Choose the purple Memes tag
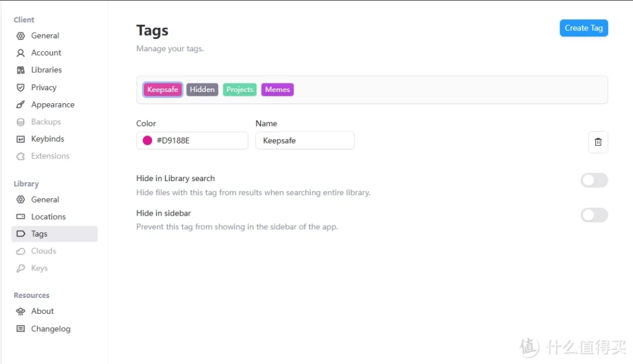633x364 pixels. (277, 90)
